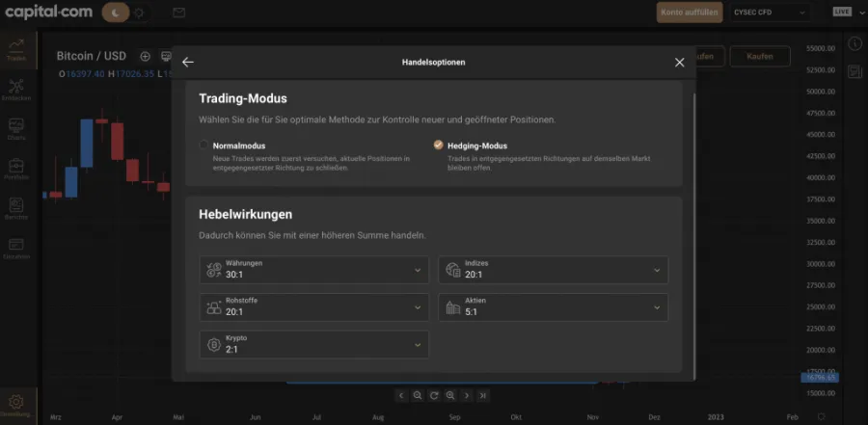Expand the Aktien leverage dropdown
The image size is (868, 425).
click(553, 307)
